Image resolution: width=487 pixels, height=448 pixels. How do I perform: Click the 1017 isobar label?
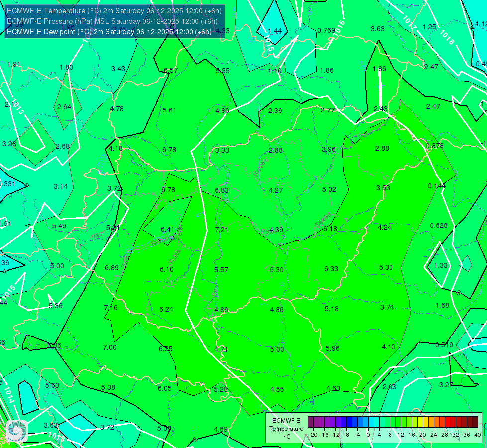tap(409, 22)
